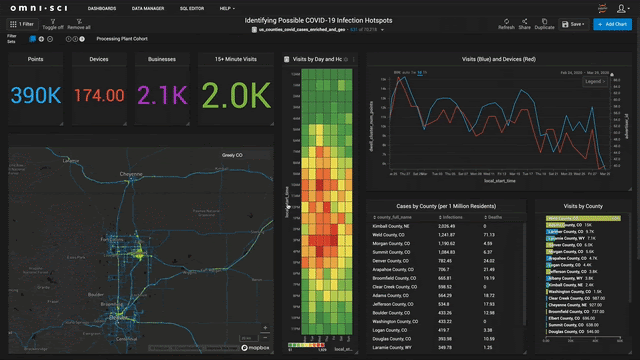
Task: Share the dashboard
Action: coord(524,24)
